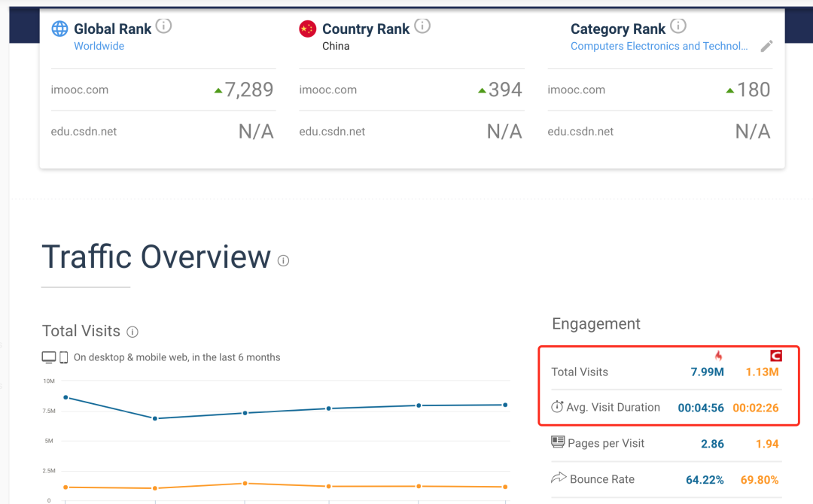Click the desktop & mobile web period caption
813x504 pixels.
[x=177, y=357]
